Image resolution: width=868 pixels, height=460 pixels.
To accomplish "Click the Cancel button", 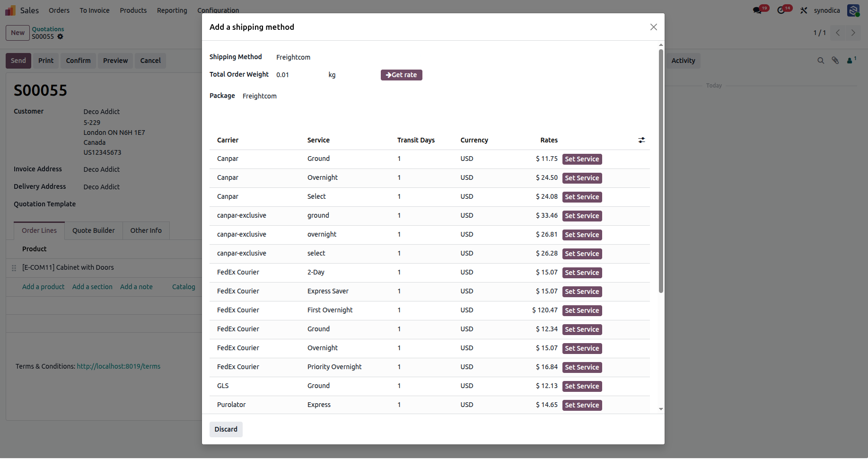I will (150, 61).
